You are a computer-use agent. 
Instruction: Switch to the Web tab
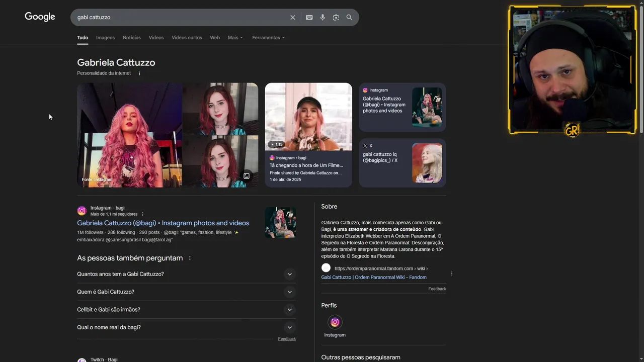(215, 38)
